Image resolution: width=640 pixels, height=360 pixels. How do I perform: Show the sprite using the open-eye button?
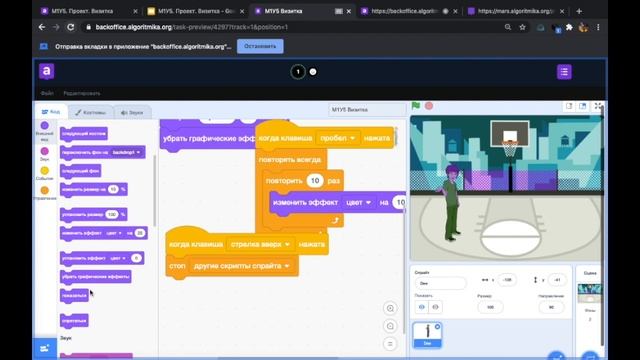pos(422,307)
